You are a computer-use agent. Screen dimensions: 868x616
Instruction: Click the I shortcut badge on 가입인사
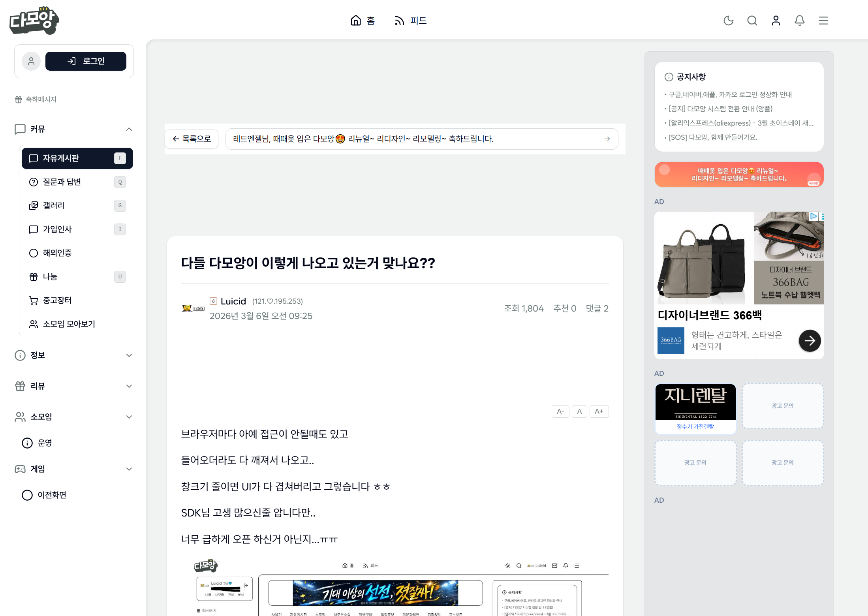[120, 229]
